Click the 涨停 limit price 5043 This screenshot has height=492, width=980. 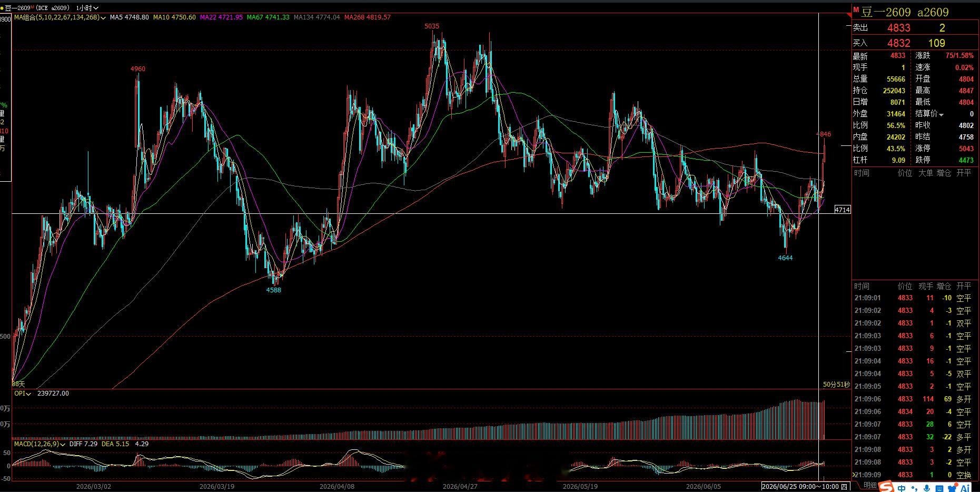click(966, 149)
